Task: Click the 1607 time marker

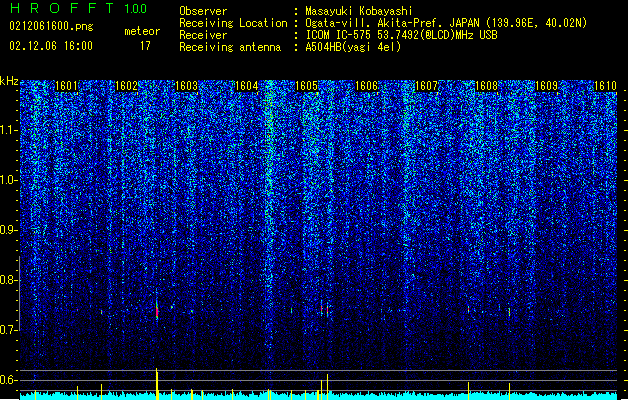Action: [x=426, y=86]
